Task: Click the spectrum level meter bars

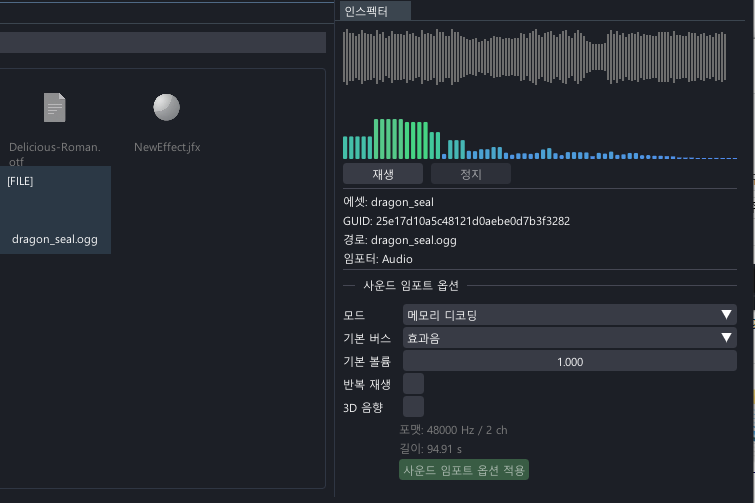Action: (540, 139)
